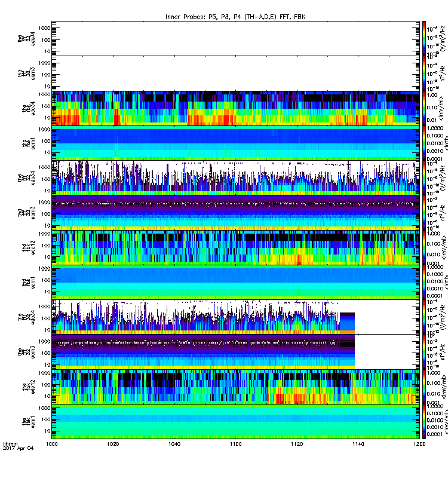The width and height of the screenshot is (448, 478).
Task: Click the the fff edc34 spectrogram panel
Action: [235, 317]
